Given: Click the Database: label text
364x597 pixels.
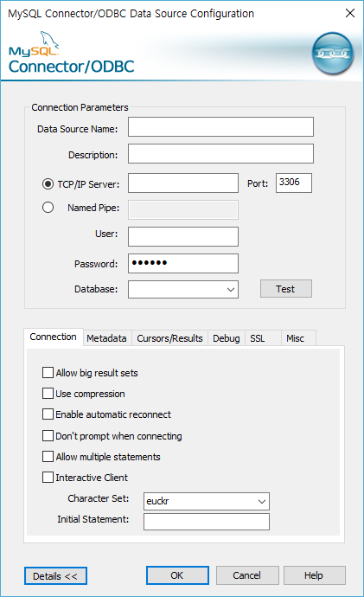Looking at the screenshot, I should (96, 289).
